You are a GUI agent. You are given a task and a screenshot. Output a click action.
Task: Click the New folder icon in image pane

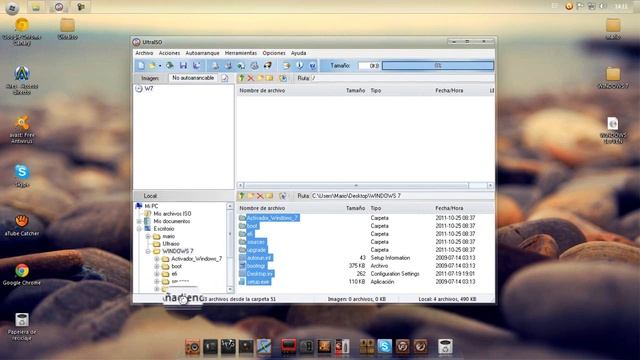[260, 78]
